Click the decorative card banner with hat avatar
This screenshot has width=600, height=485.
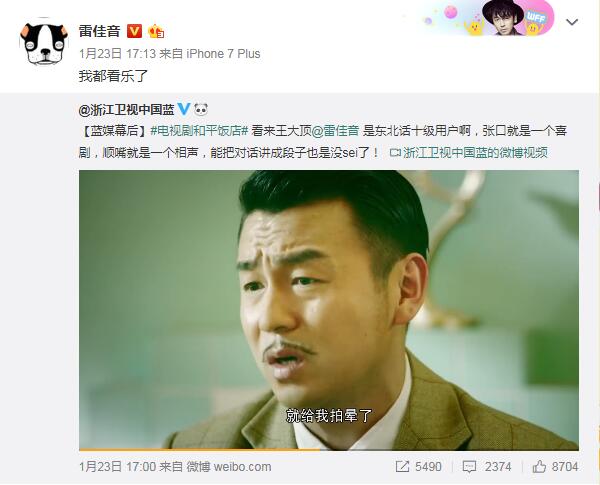pyautogui.click(x=489, y=18)
